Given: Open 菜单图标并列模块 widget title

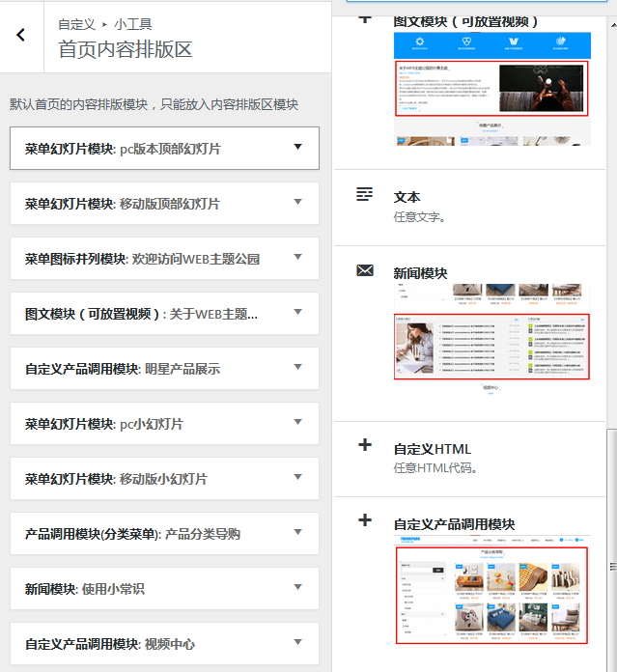Looking at the screenshot, I should 142,259.
